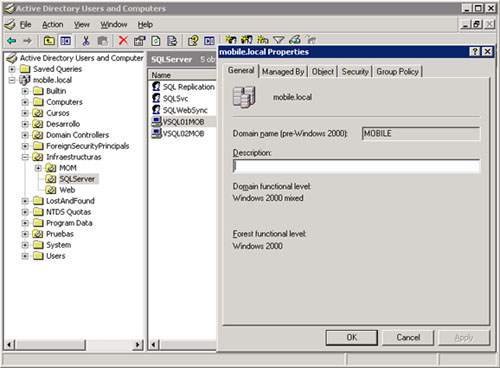Collapse the mobile.local domain node

[12, 80]
